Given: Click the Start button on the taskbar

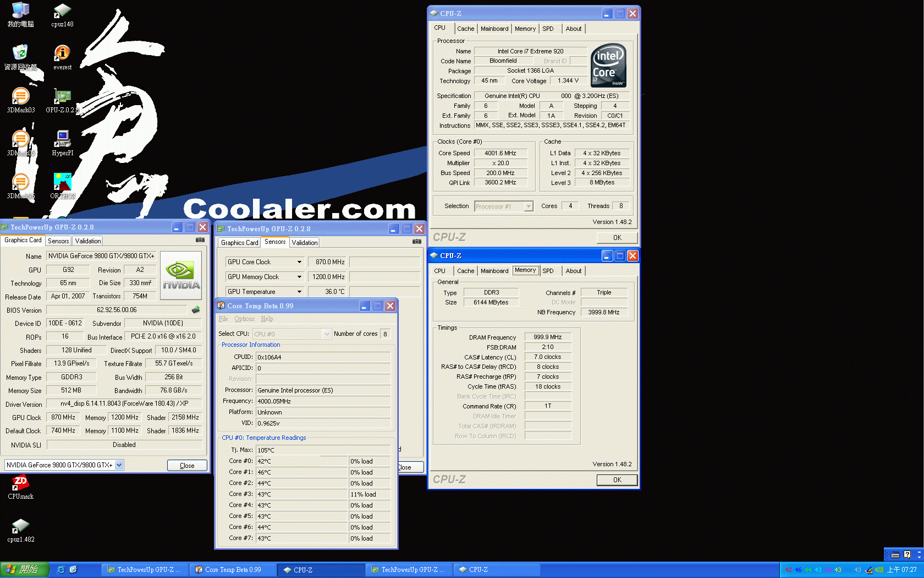Looking at the screenshot, I should tap(24, 570).
